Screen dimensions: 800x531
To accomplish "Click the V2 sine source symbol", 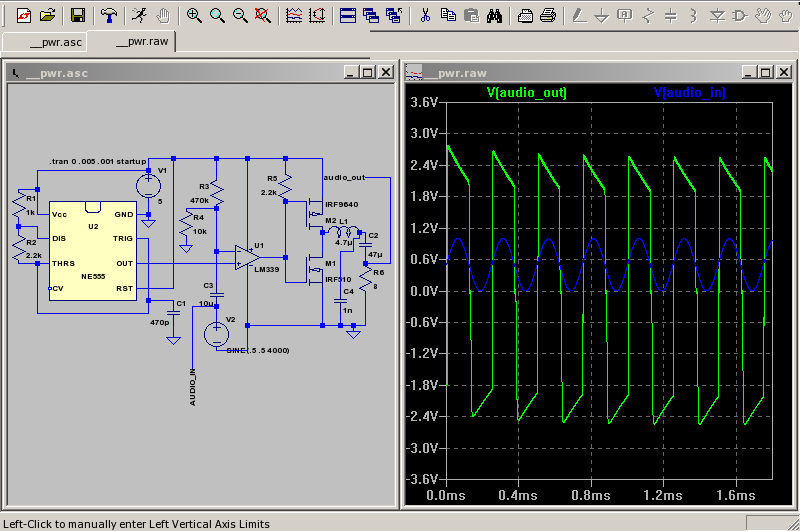I will pyautogui.click(x=216, y=335).
